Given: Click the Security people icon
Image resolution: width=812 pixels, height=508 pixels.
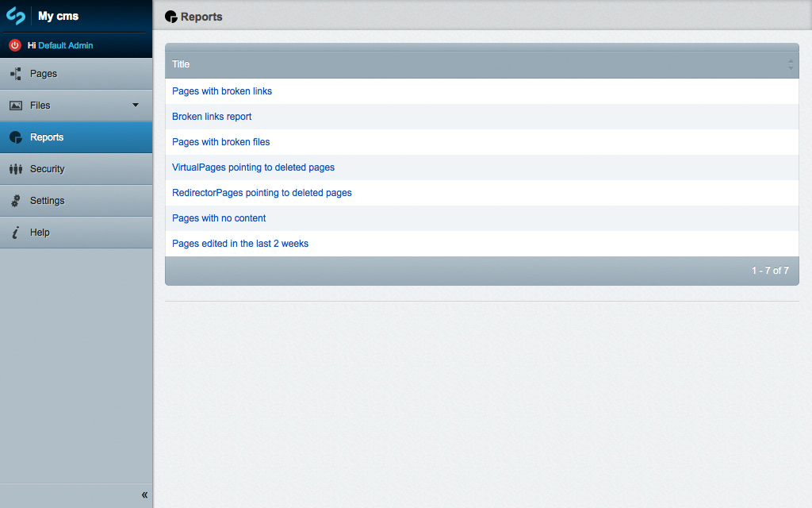Looking at the screenshot, I should [x=16, y=169].
